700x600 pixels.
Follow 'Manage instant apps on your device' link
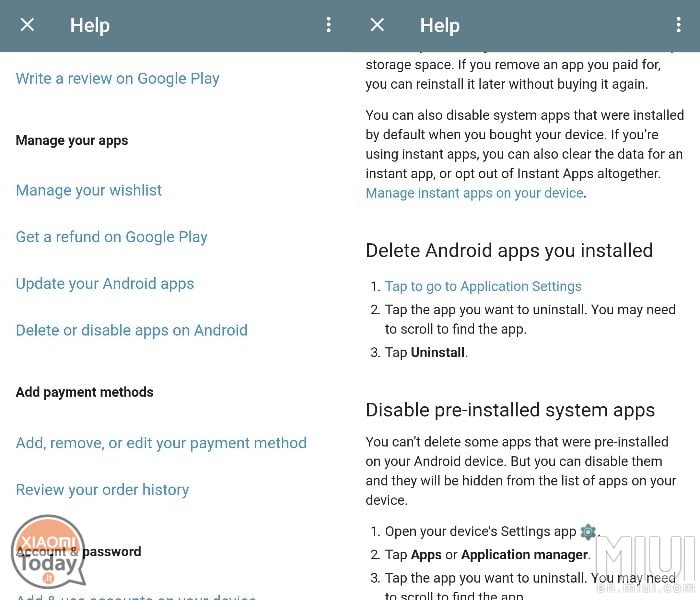[x=475, y=193]
